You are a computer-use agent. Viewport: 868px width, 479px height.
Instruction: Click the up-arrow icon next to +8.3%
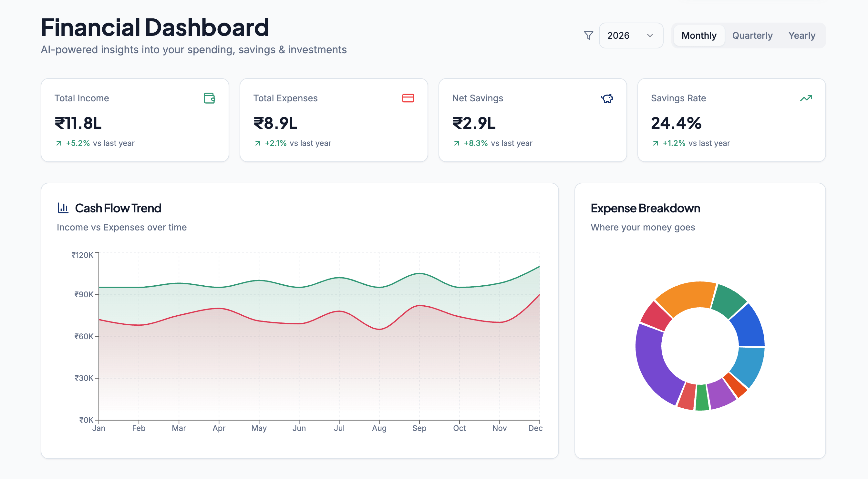pyautogui.click(x=456, y=143)
